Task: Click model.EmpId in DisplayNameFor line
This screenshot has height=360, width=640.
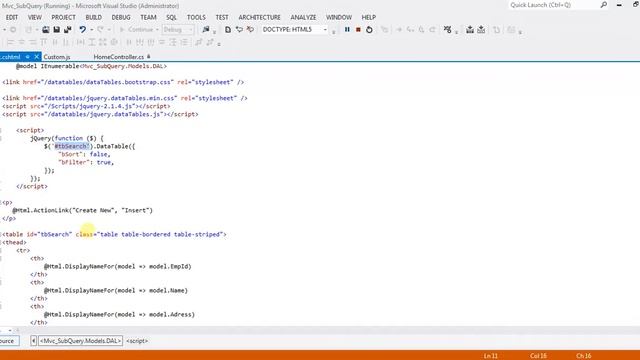Action: pyautogui.click(x=170, y=266)
